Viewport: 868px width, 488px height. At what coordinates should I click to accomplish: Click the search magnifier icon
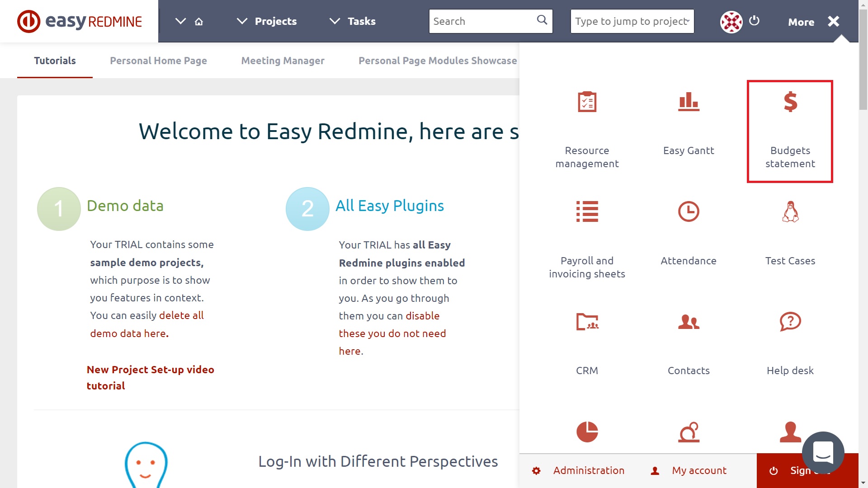pos(542,19)
